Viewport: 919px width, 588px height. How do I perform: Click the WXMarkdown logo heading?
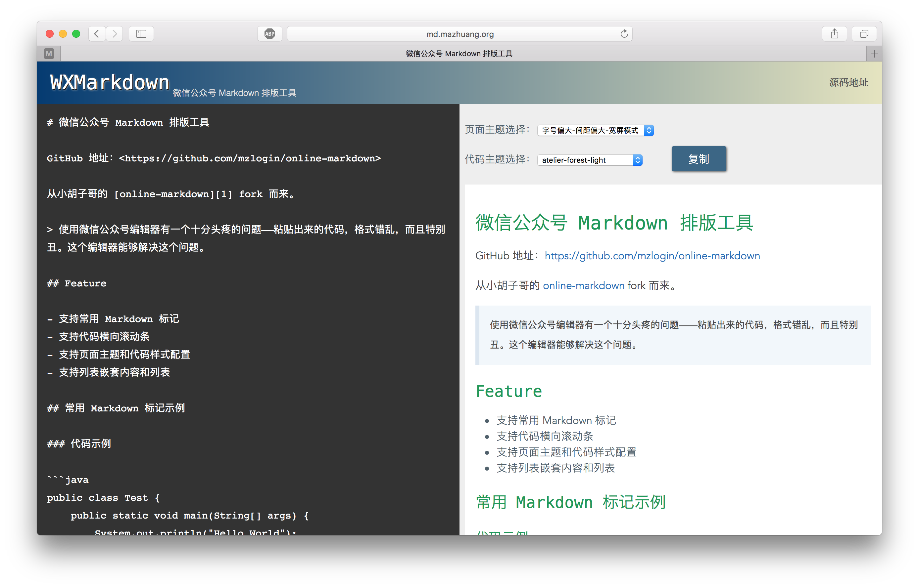point(109,82)
